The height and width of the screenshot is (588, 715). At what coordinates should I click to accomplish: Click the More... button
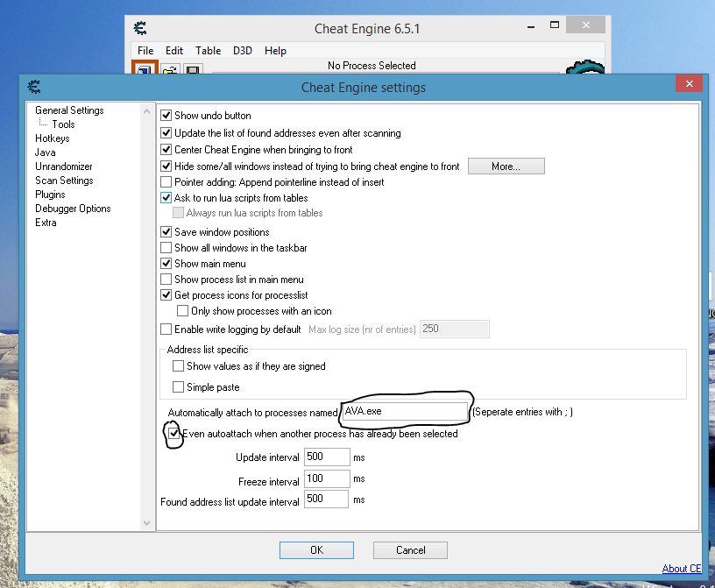point(506,166)
